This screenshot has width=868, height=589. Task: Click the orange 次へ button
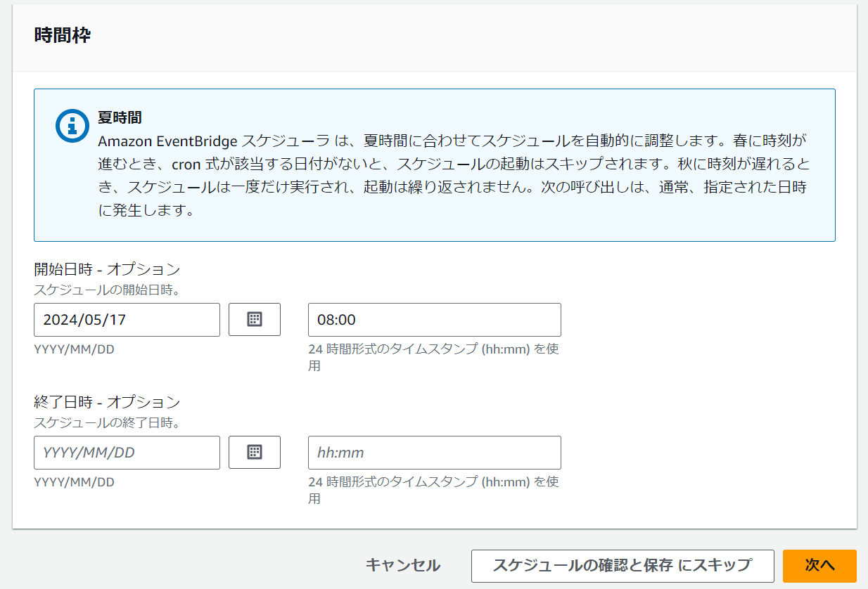819,566
